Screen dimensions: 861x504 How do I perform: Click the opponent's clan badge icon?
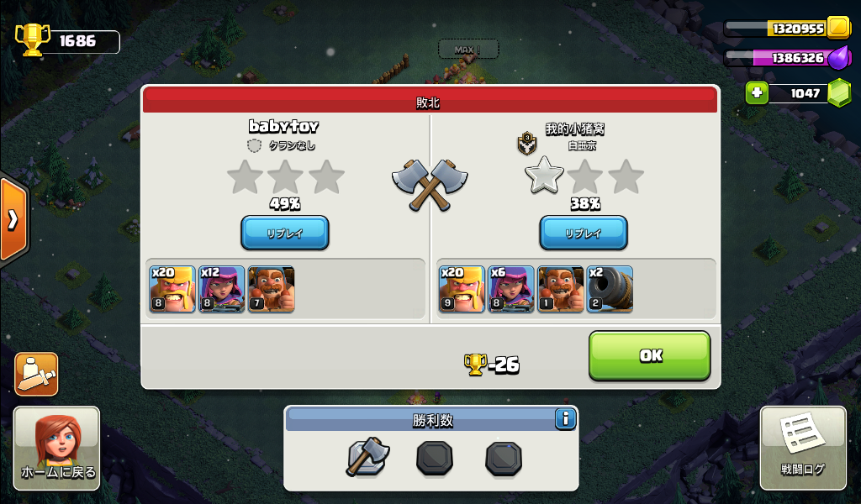point(527,143)
